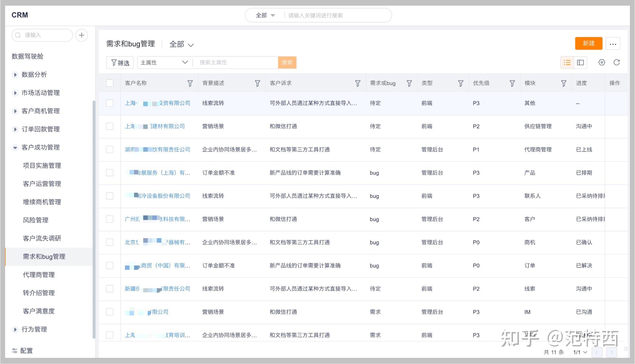This screenshot has width=635, height=364.
Task: Filter the 优先级 column
Action: [512, 83]
